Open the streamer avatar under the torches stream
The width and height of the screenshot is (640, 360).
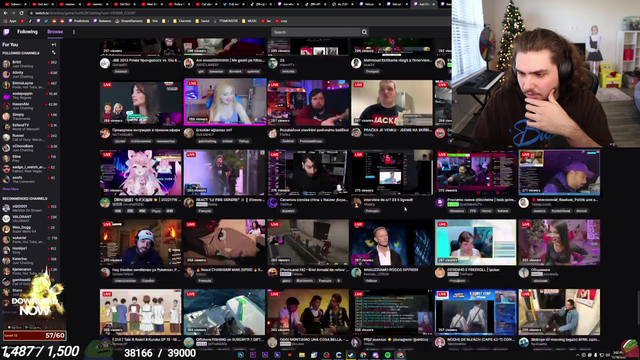[x=105, y=273]
